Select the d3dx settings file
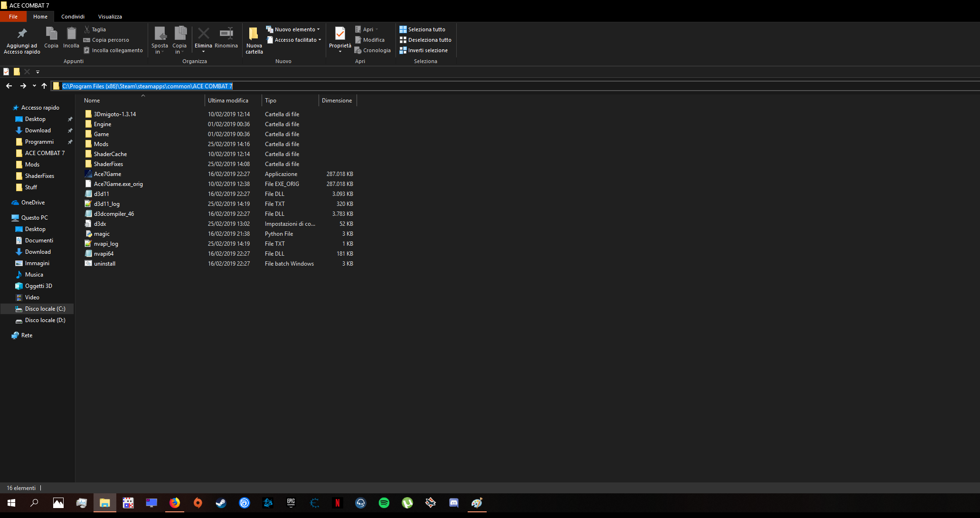The image size is (980, 518). point(100,224)
